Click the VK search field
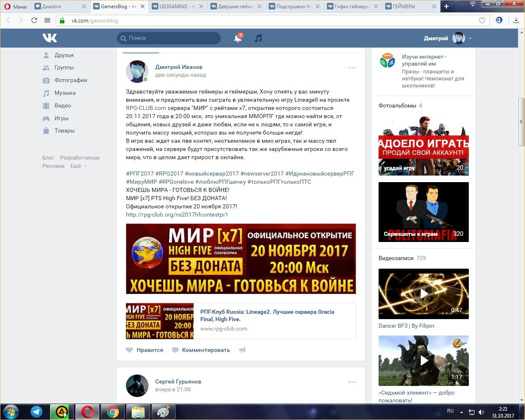Image resolution: width=525 pixels, height=420 pixels. [169, 38]
